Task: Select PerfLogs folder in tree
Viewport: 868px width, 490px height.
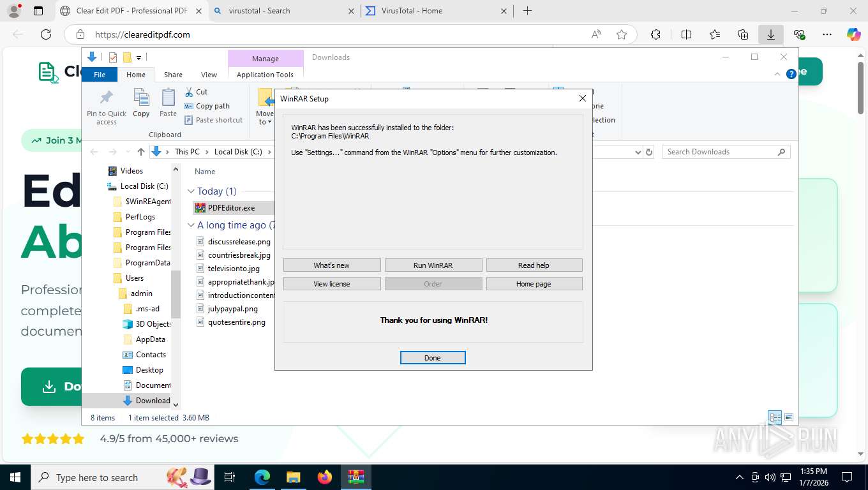Action: 140,217
